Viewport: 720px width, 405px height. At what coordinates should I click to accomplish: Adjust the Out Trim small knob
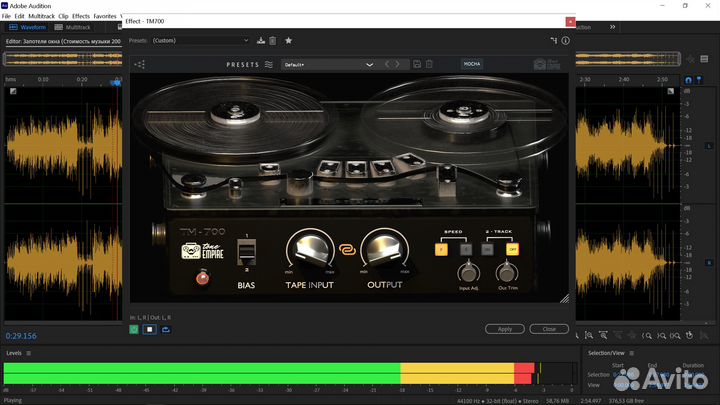tap(506, 272)
